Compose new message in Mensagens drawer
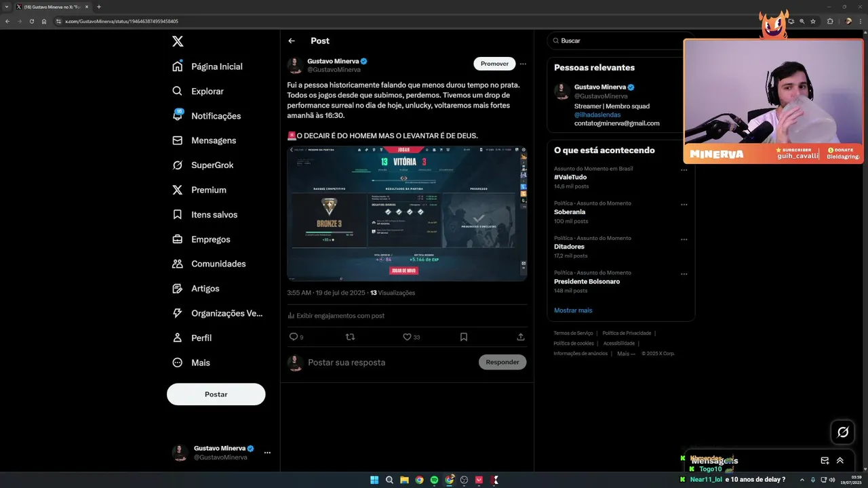 point(825,460)
